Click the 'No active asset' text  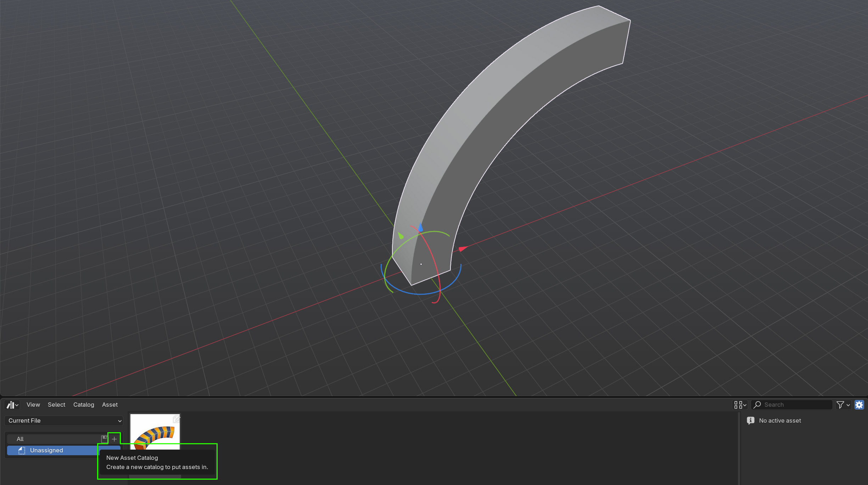click(x=780, y=421)
